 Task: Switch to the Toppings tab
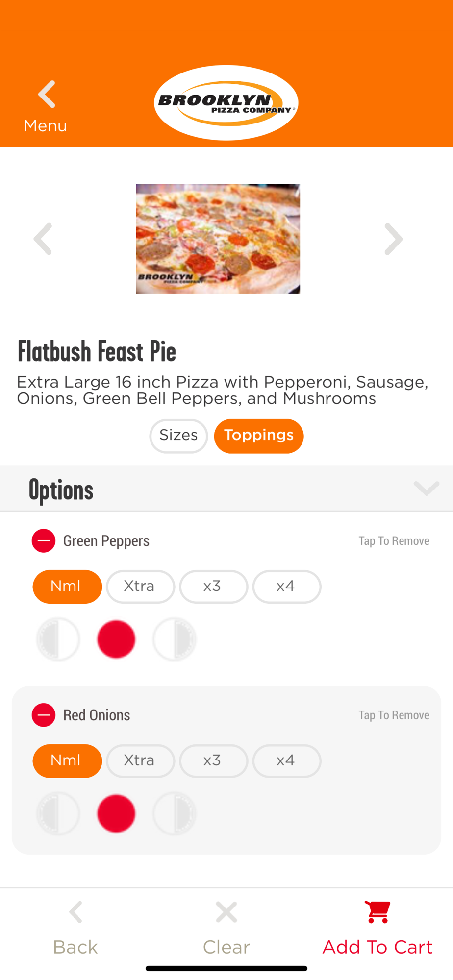pyautogui.click(x=259, y=436)
